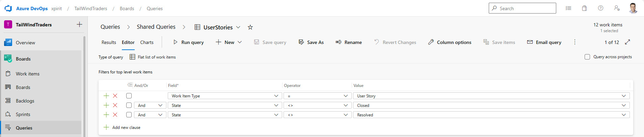Click the user settings icon in header
644x137 pixels.
[617, 8]
